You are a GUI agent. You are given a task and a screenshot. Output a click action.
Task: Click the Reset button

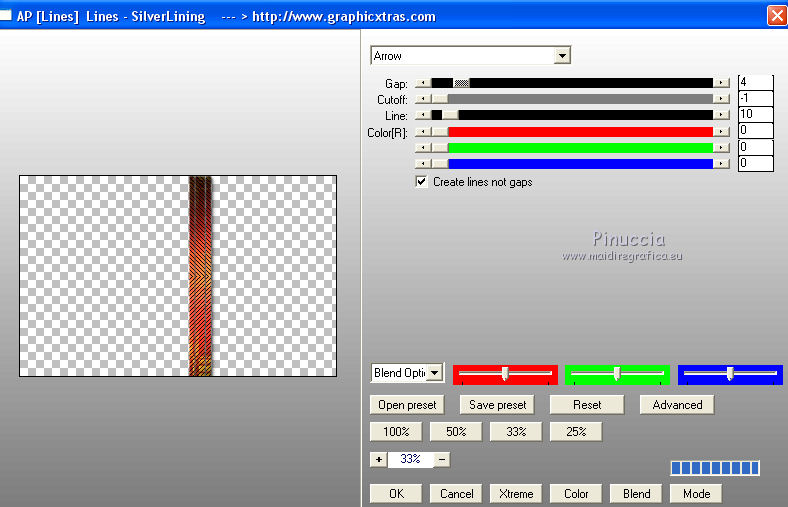[587, 405]
